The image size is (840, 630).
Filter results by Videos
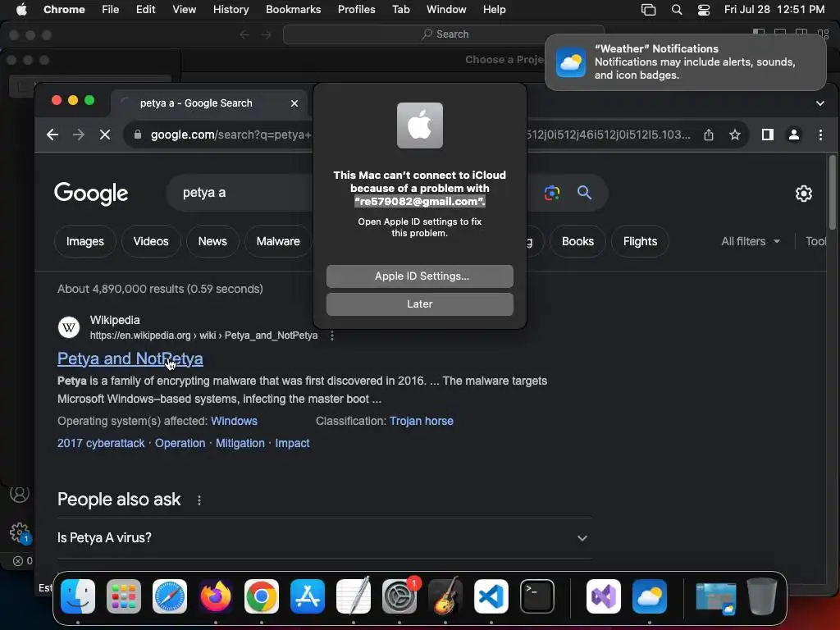tap(151, 242)
